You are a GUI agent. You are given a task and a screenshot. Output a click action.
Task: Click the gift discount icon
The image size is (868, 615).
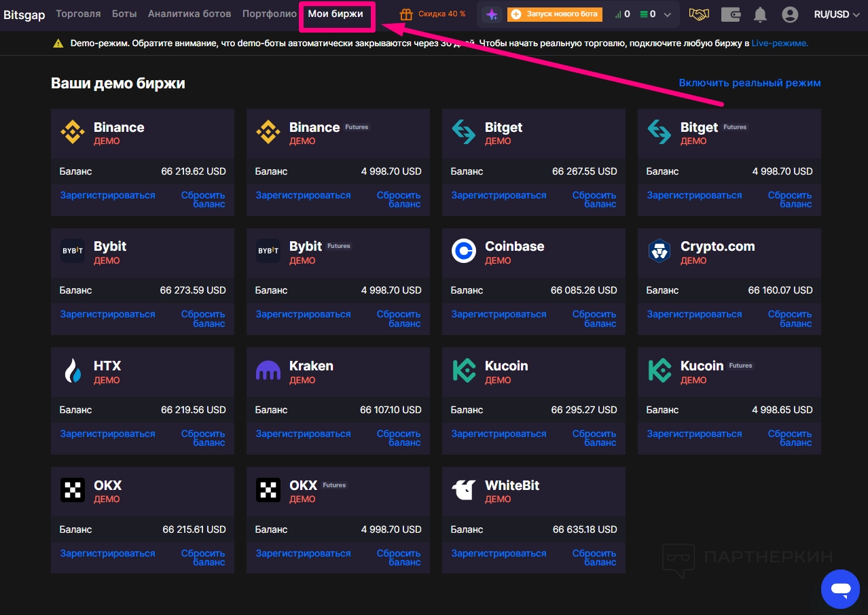click(406, 14)
